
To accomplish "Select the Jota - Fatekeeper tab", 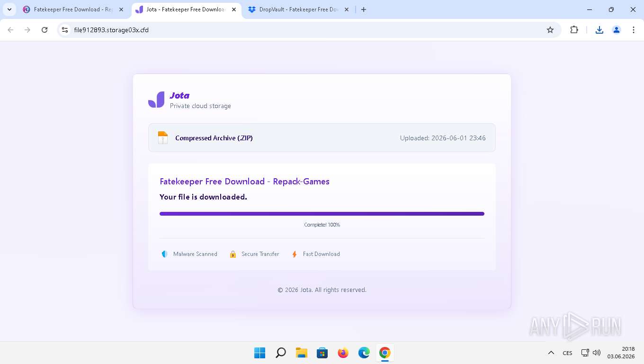I will click(x=185, y=9).
